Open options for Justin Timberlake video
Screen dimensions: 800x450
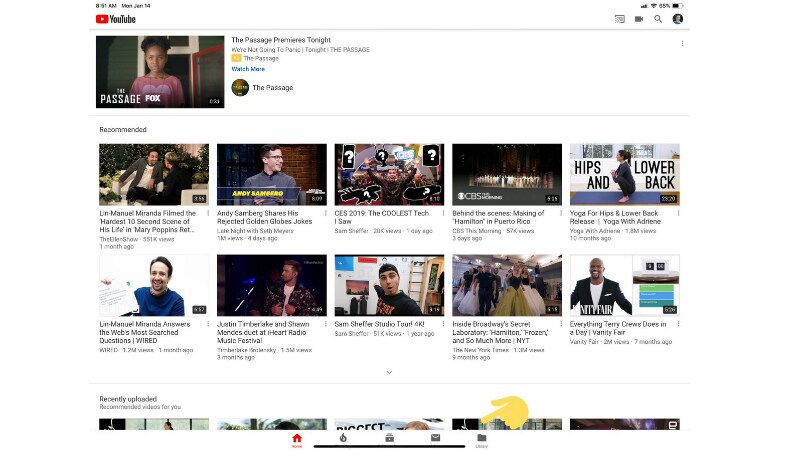pos(326,324)
